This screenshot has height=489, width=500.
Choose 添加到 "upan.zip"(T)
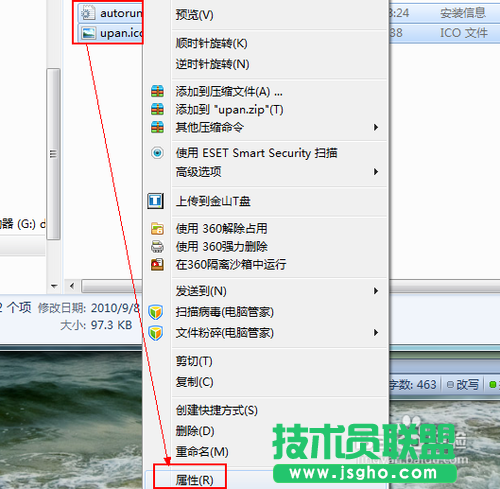tap(230, 109)
